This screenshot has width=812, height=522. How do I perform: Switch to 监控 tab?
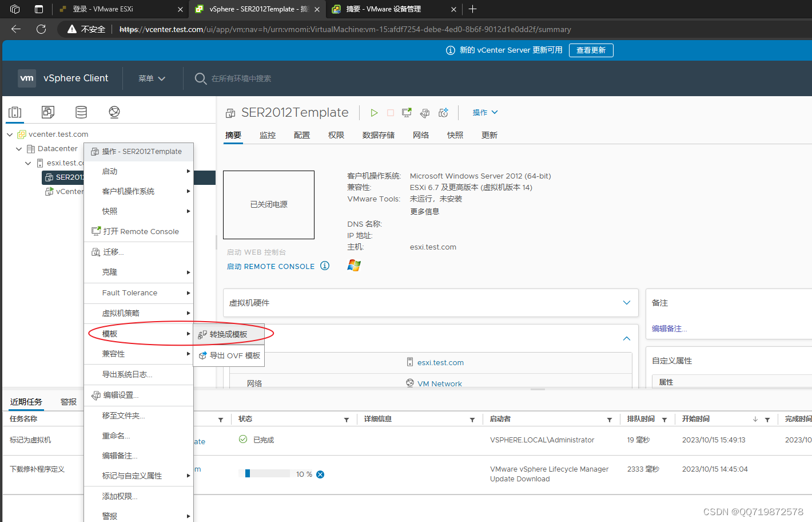[x=268, y=135]
